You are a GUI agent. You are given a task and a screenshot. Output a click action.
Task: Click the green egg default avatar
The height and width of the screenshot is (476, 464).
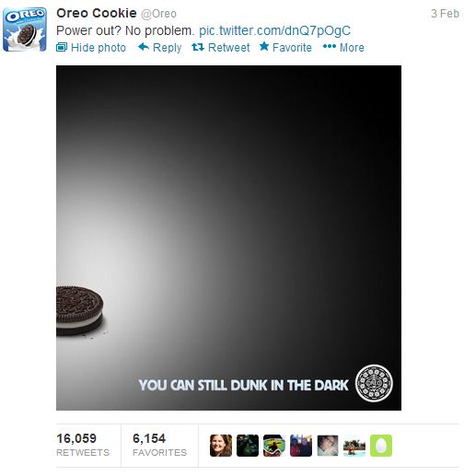[381, 446]
